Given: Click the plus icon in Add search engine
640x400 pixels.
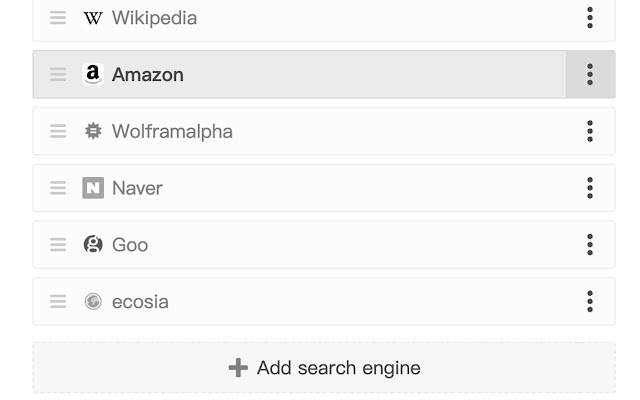Looking at the screenshot, I should tap(238, 368).
